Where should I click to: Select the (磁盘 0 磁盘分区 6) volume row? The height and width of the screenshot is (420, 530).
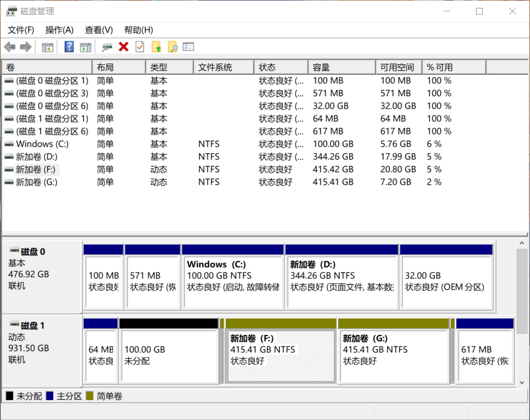coord(265,106)
